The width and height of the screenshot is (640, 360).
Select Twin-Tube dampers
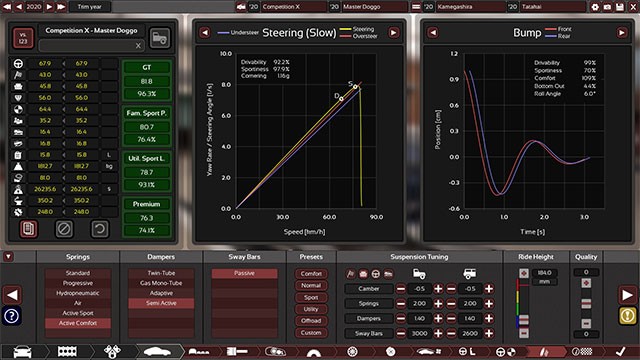click(161, 273)
